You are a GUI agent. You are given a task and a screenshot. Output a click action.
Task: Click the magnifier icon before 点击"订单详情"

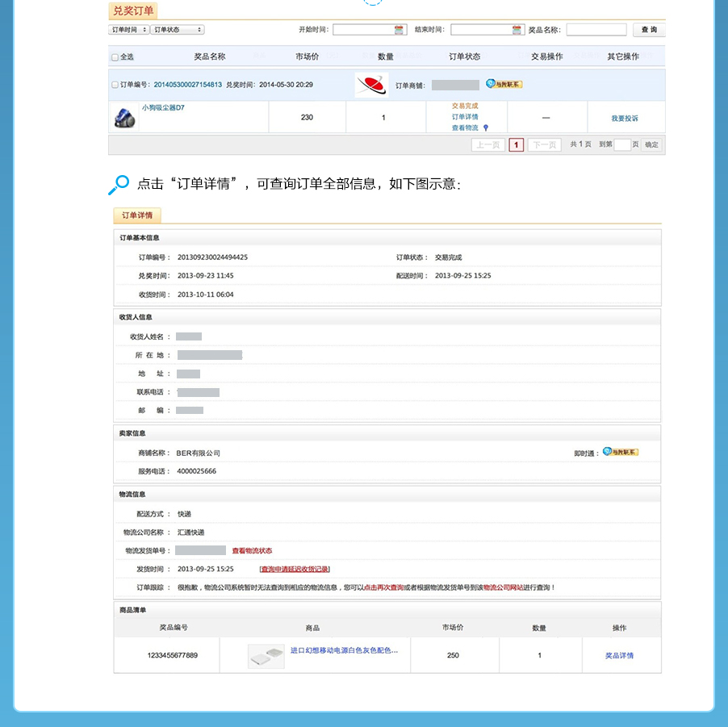119,184
